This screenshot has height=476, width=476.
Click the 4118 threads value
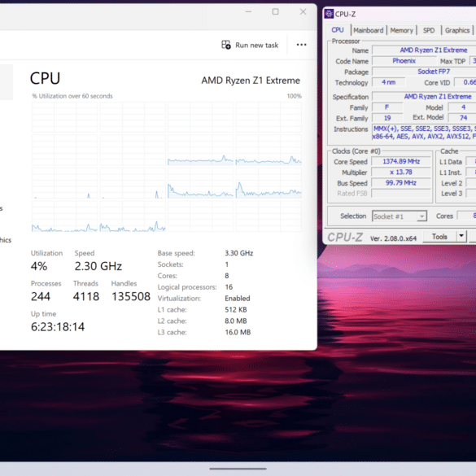click(x=86, y=297)
